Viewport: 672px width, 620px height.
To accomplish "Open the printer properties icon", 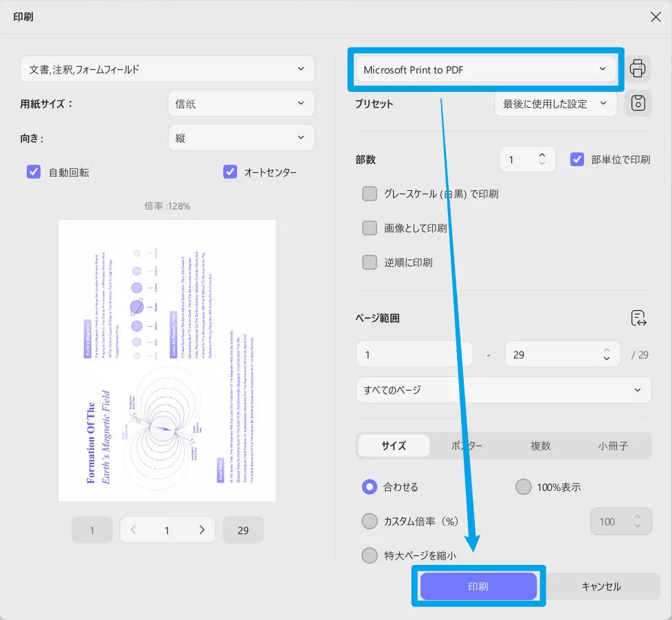I will coord(638,68).
